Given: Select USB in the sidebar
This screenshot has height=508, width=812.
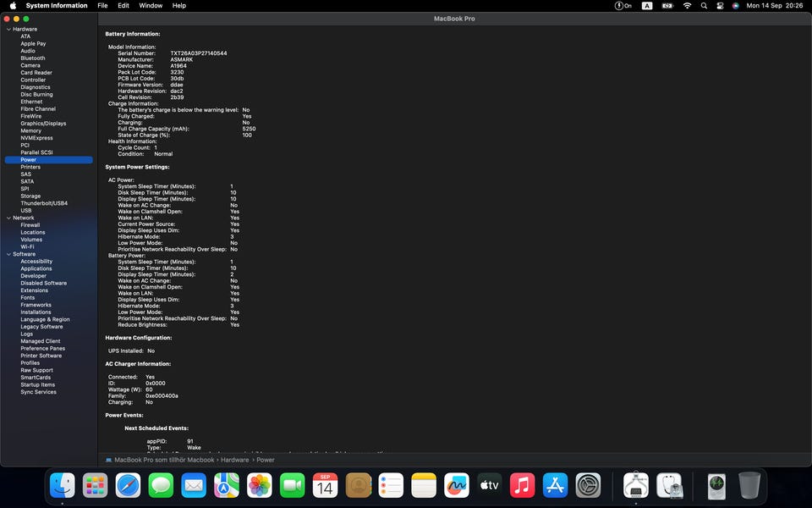Looking at the screenshot, I should click(26, 211).
